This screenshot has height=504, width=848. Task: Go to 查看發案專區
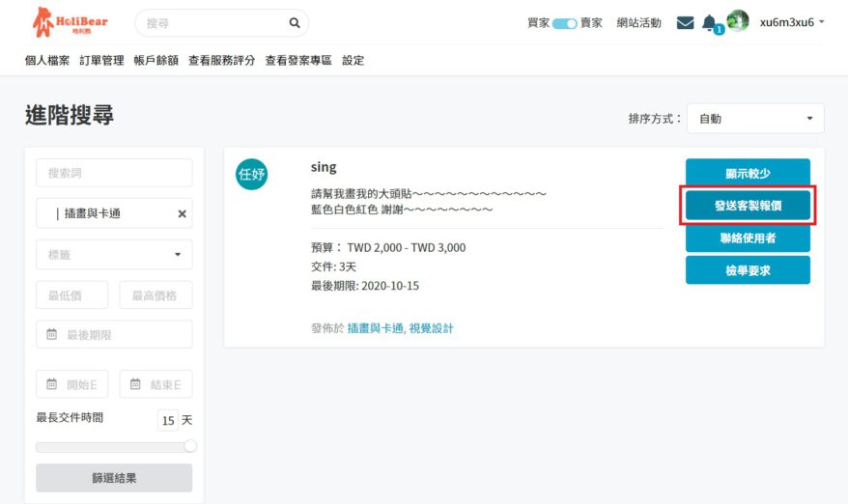click(298, 61)
